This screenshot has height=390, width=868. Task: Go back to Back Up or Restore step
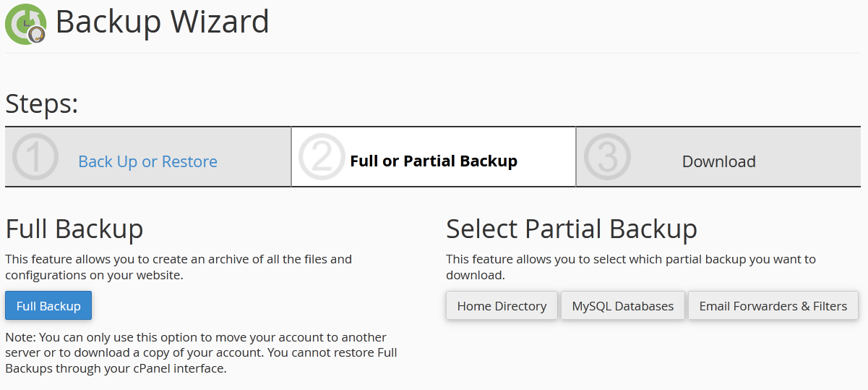click(147, 161)
